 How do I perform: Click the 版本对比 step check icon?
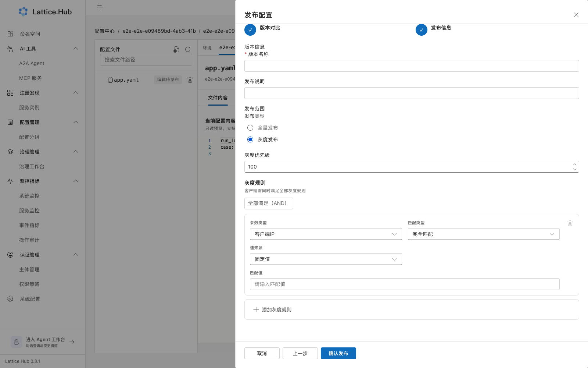250,30
